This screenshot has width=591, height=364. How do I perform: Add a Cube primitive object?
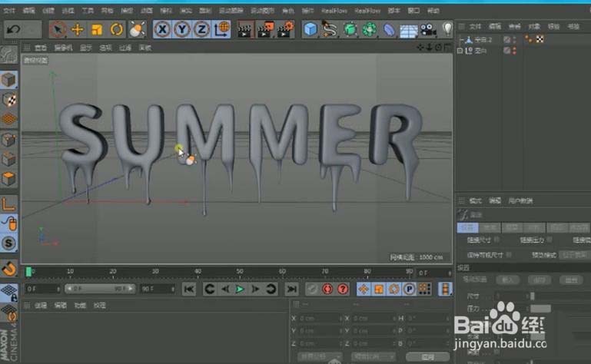click(x=310, y=29)
